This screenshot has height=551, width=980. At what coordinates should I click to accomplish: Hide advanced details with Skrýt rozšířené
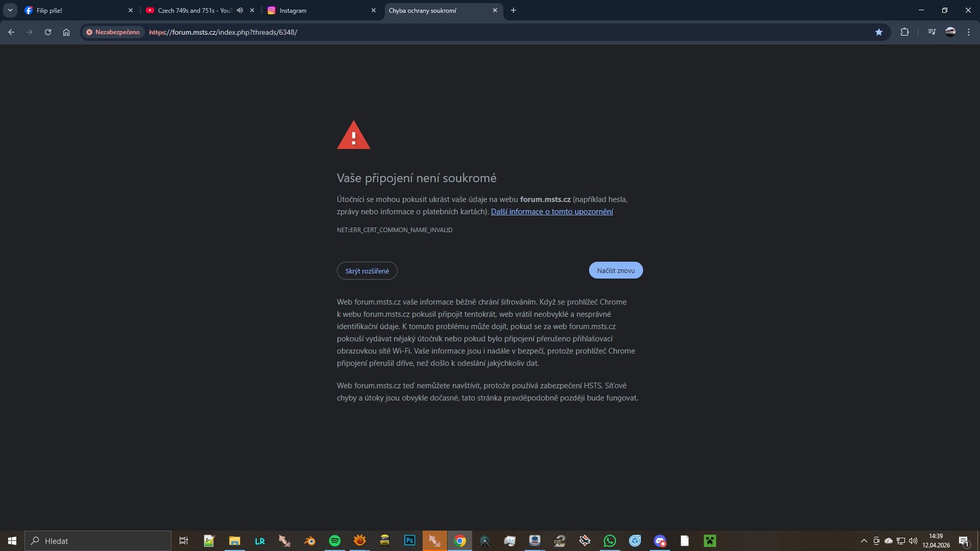coord(367,271)
